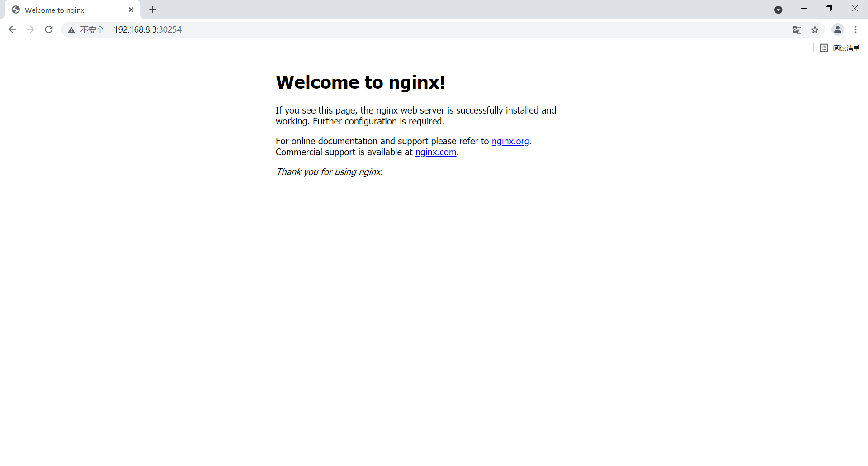Open the reading list button
This screenshot has width=868, height=466.
[840, 48]
